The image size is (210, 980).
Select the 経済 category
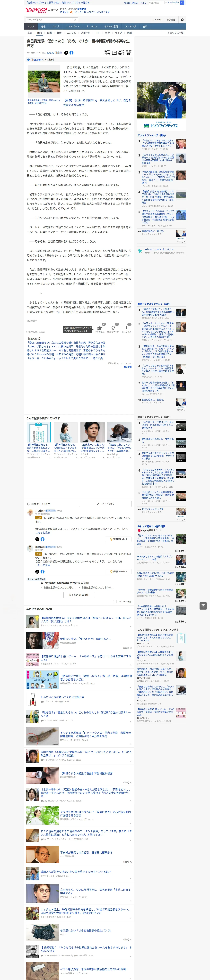[59, 33]
